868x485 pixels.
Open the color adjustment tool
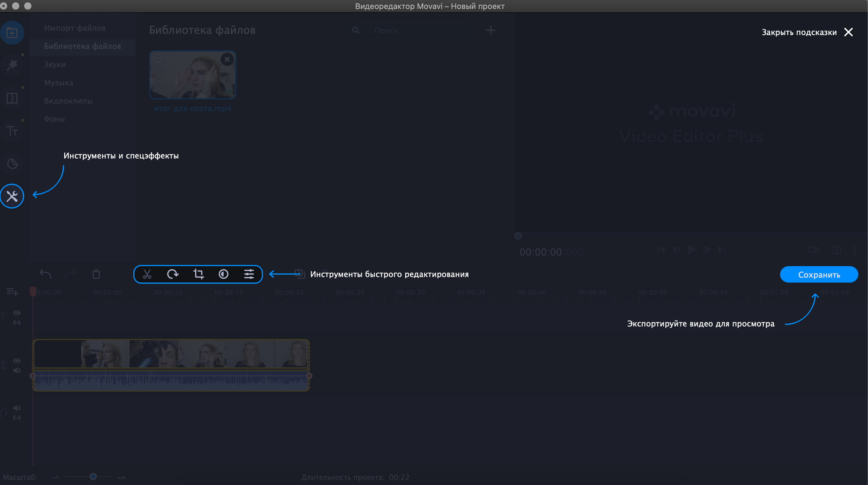click(x=224, y=274)
